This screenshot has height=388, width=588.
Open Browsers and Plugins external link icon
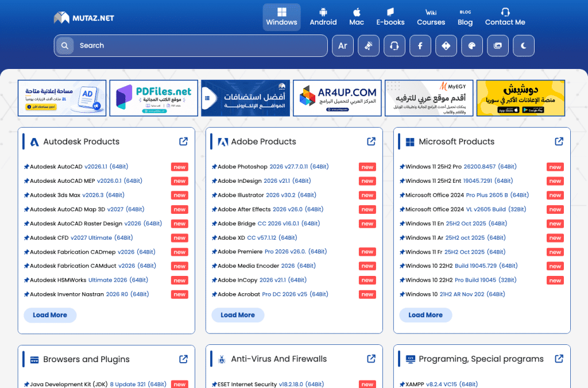(183, 359)
